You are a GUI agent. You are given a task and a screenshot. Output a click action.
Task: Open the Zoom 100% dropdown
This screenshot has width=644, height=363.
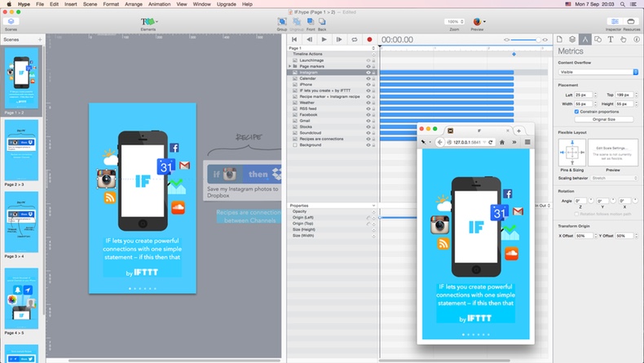(x=454, y=21)
